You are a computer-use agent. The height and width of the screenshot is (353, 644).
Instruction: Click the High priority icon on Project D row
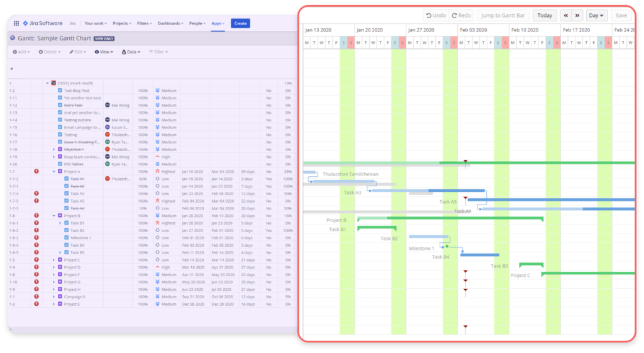(x=157, y=267)
